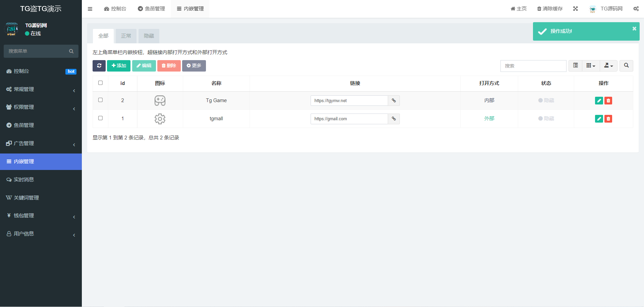Collapse sidebar using hamburger icon

90,9
